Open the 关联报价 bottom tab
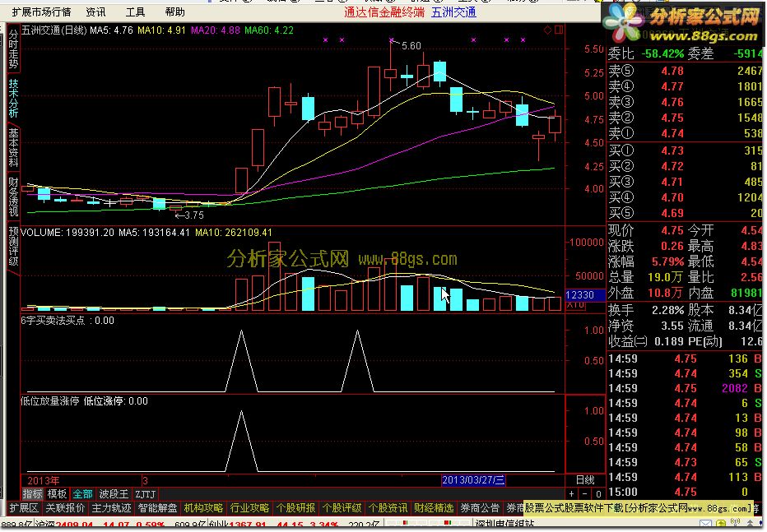Viewport: 767px width, 532px height. pos(65,508)
